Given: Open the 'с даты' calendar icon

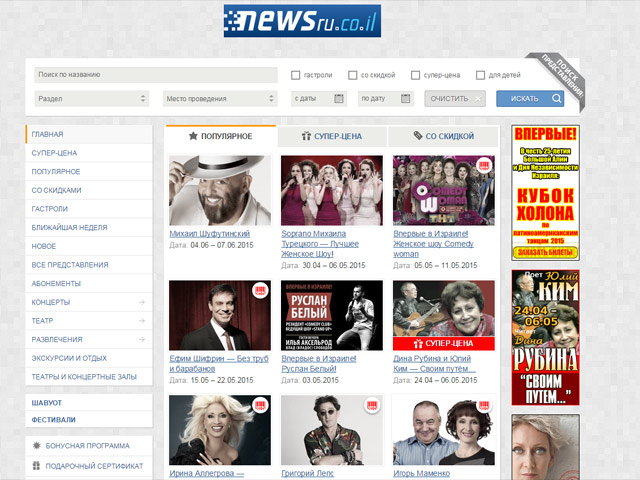Looking at the screenshot, I should [x=339, y=98].
